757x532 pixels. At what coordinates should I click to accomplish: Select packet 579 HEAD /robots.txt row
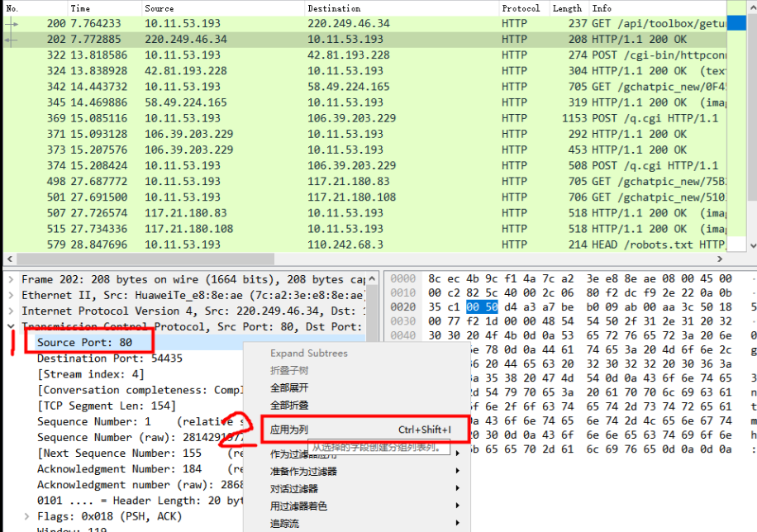[364, 245]
